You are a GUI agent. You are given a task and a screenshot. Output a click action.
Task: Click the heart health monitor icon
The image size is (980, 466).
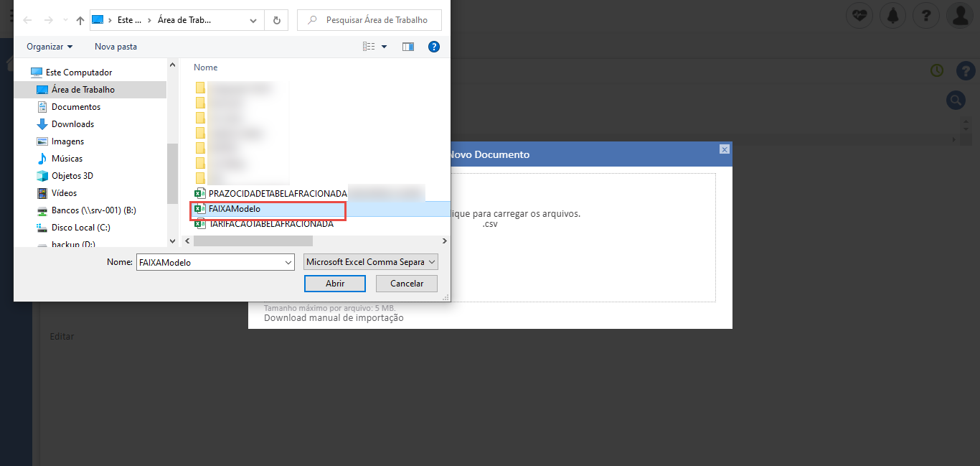tap(859, 16)
